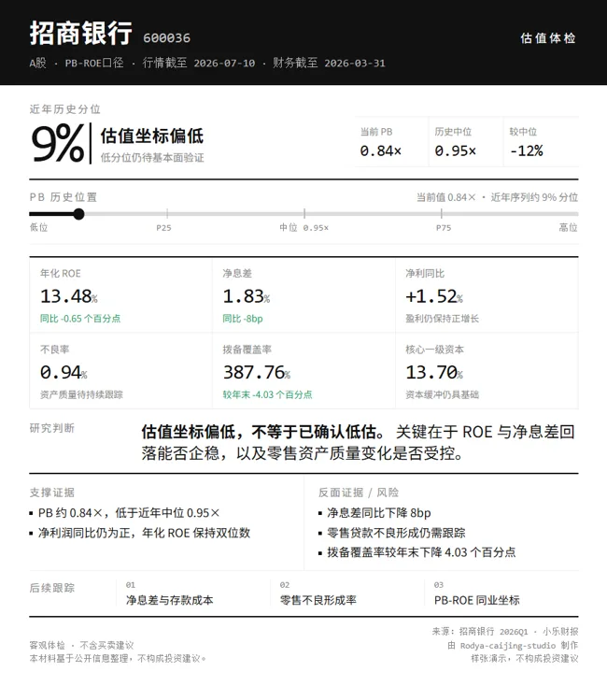Viewport: 607px width, 700px height.
Task: Click item 03 PB-ROE 同业坐标
Action: tap(477, 600)
